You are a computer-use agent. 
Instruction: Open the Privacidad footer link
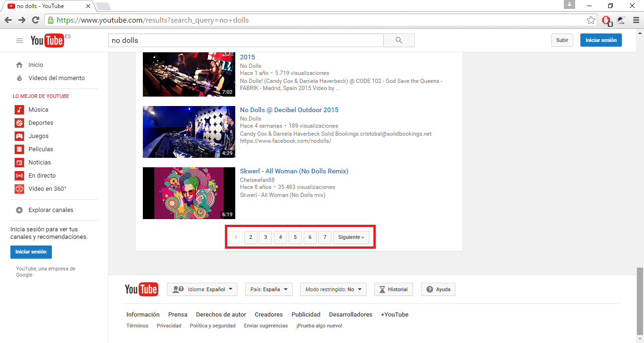169,326
